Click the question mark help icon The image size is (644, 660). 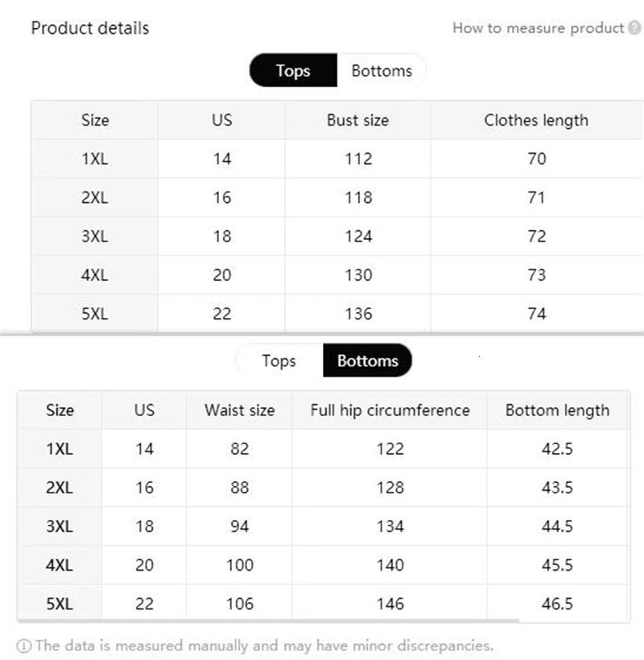point(636,27)
